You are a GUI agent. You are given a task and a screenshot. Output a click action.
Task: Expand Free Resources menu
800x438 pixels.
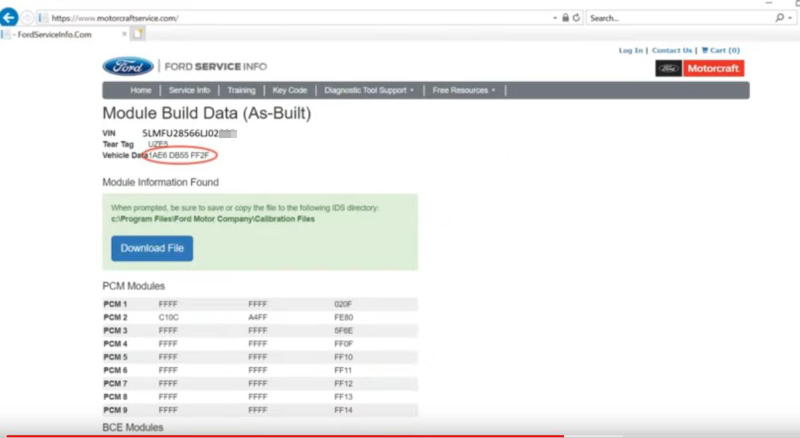tap(464, 90)
